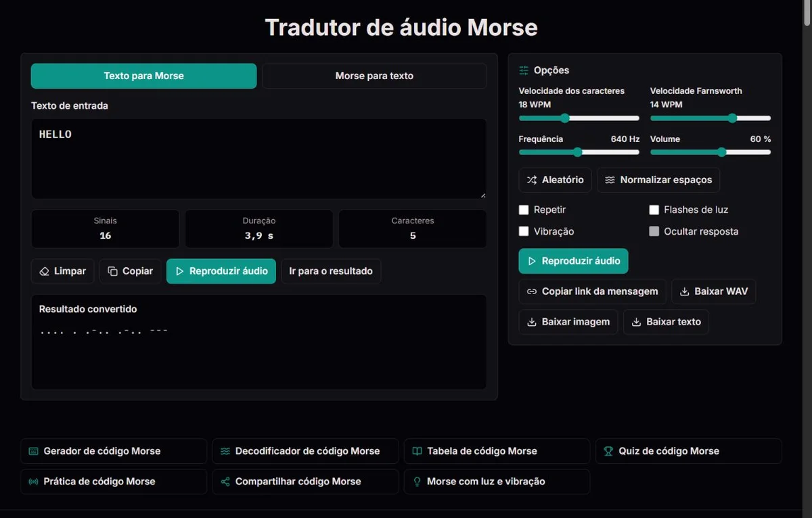Click the radio signal icon beside Prática
The height and width of the screenshot is (518, 812).
tap(33, 481)
